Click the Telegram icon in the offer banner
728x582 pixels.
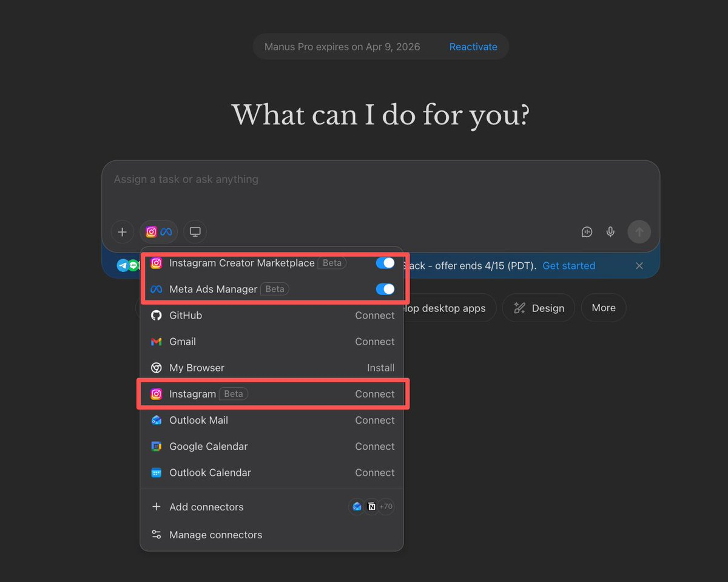tap(123, 266)
